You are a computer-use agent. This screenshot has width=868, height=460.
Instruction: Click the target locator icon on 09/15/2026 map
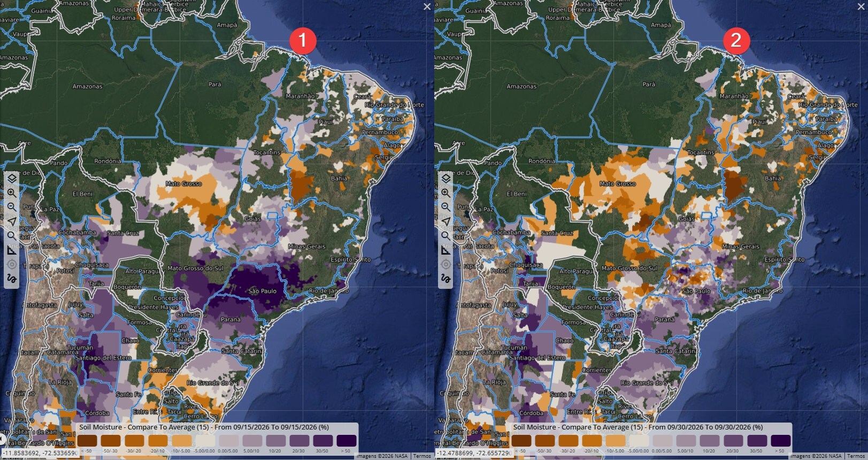click(x=11, y=264)
